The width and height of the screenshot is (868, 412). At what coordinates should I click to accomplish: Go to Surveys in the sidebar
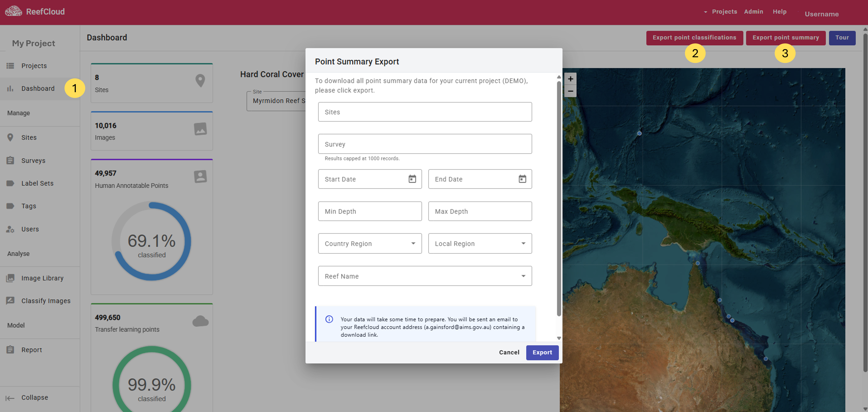coord(33,160)
